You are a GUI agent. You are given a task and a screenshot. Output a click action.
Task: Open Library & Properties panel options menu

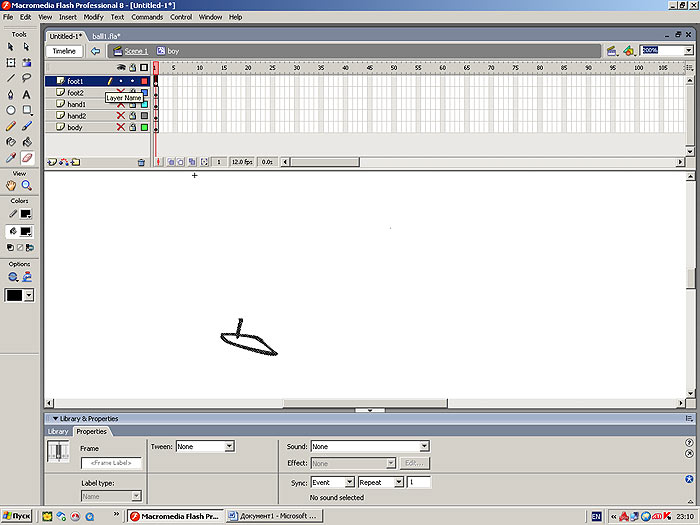click(689, 419)
